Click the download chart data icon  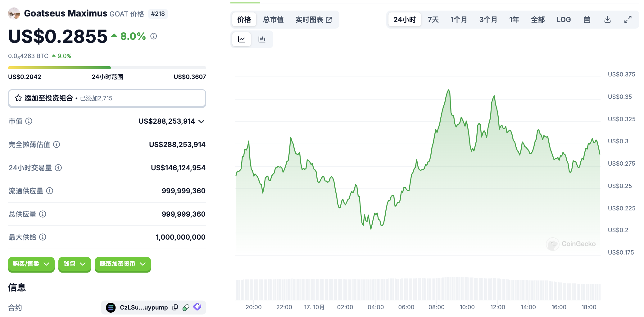607,20
